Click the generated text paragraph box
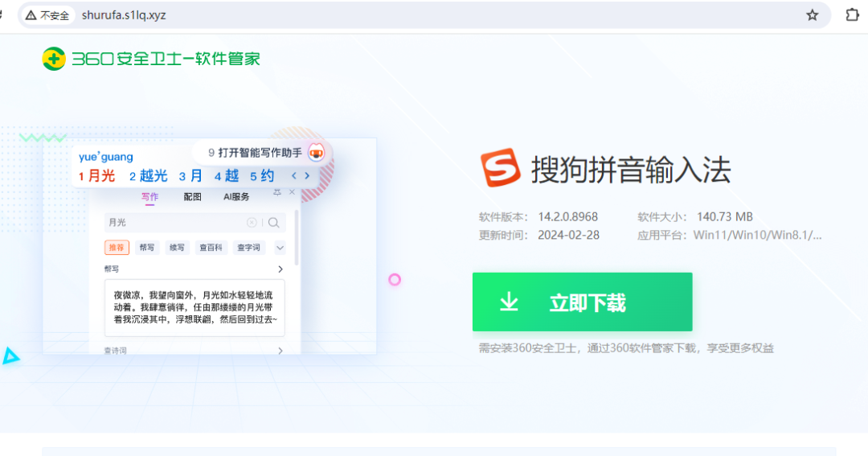Viewport: 868px width, 456px height. [194, 307]
